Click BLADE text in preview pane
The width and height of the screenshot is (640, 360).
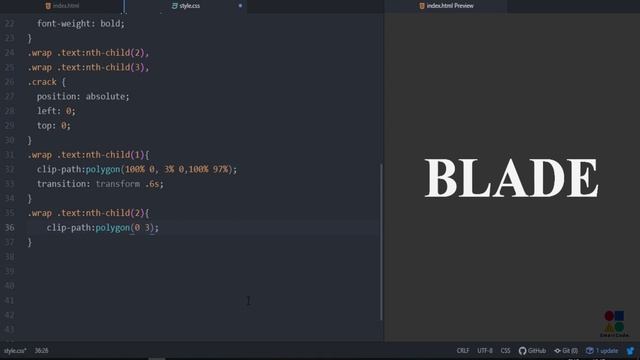[x=511, y=178]
